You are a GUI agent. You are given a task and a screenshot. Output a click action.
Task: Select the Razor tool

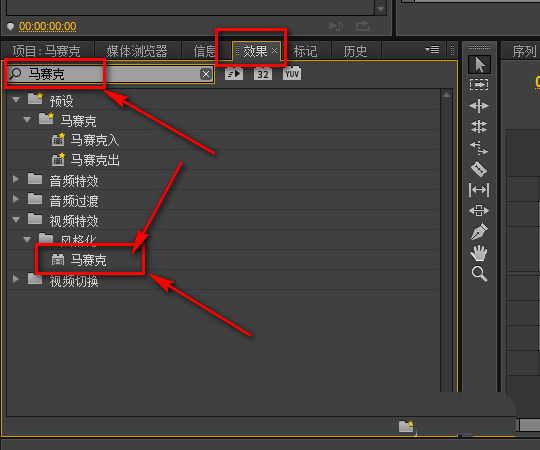click(x=479, y=169)
